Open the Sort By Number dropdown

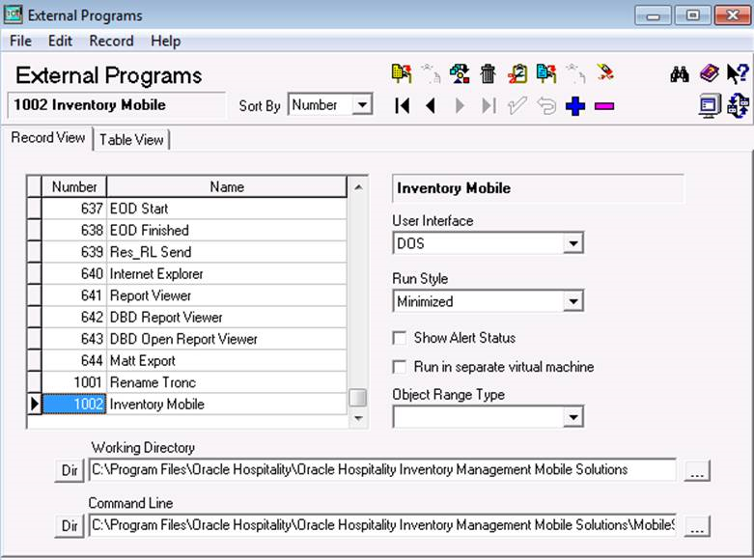click(362, 104)
